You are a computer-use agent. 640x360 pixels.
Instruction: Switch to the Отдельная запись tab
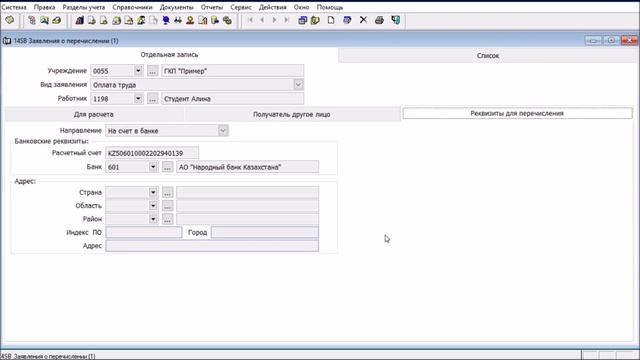tap(169, 55)
